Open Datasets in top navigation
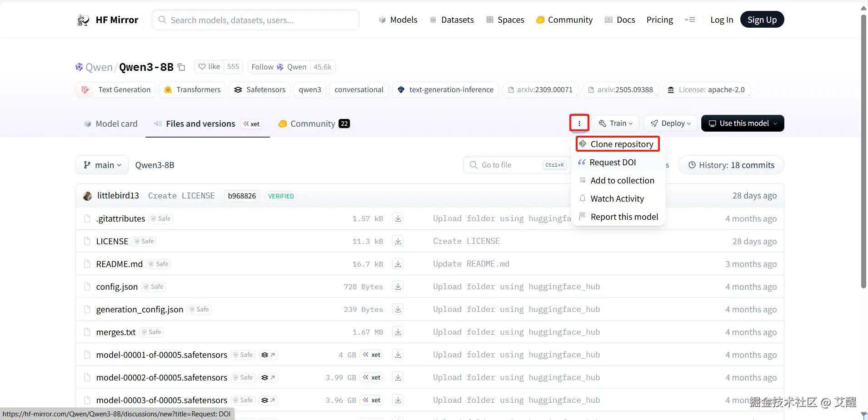Screen dimensions: 868x420 click(x=452, y=20)
